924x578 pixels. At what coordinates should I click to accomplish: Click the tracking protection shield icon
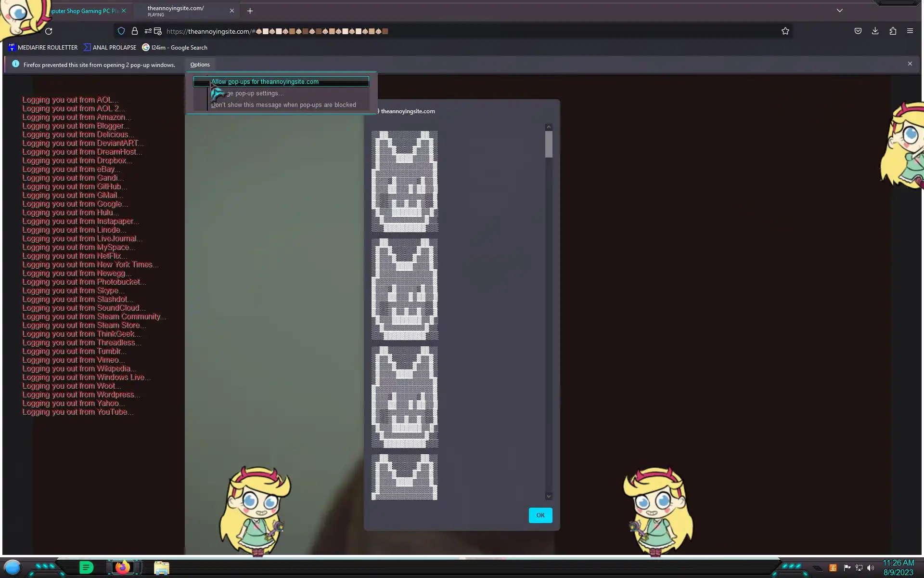coord(121,31)
